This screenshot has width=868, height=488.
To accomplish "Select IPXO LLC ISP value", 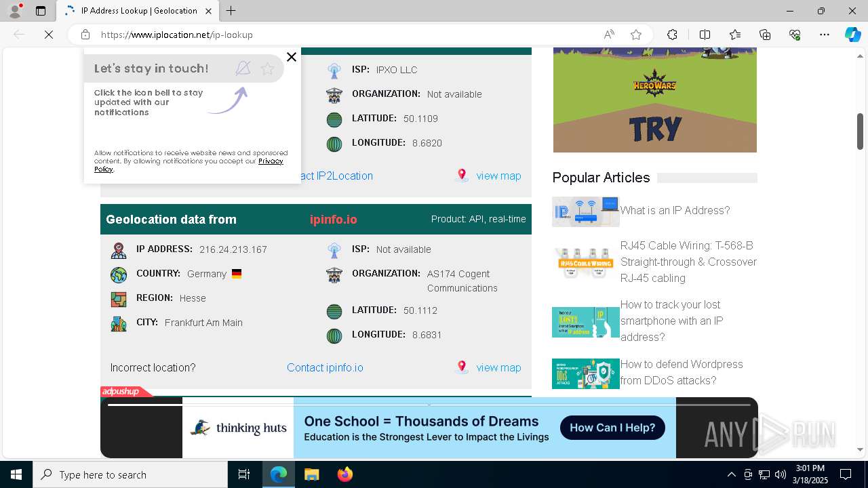I will click(397, 70).
